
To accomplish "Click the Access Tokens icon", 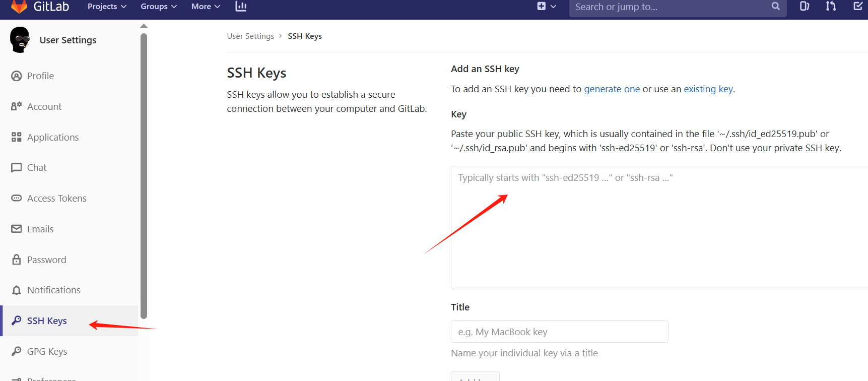I will [17, 198].
